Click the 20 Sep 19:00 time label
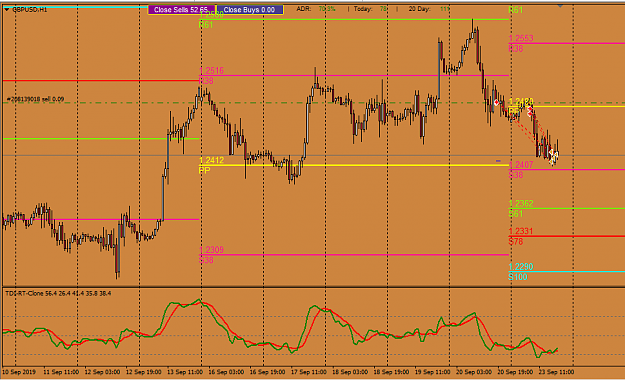Screen dimensions: 625x380 pos(515,372)
